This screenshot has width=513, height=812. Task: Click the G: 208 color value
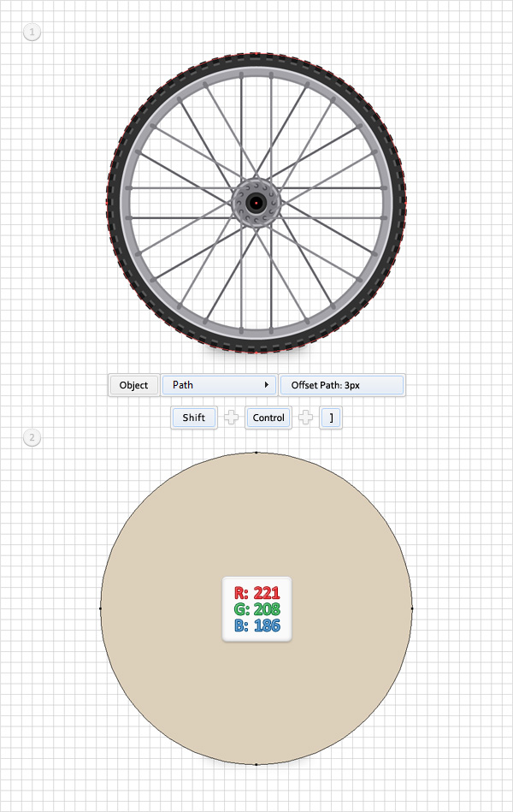pos(256,609)
